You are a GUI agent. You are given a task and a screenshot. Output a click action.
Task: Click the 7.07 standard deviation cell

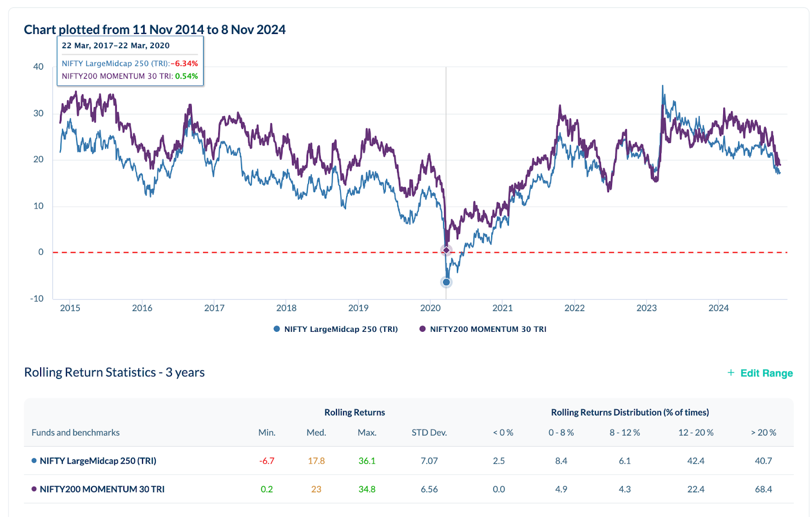coord(429,461)
